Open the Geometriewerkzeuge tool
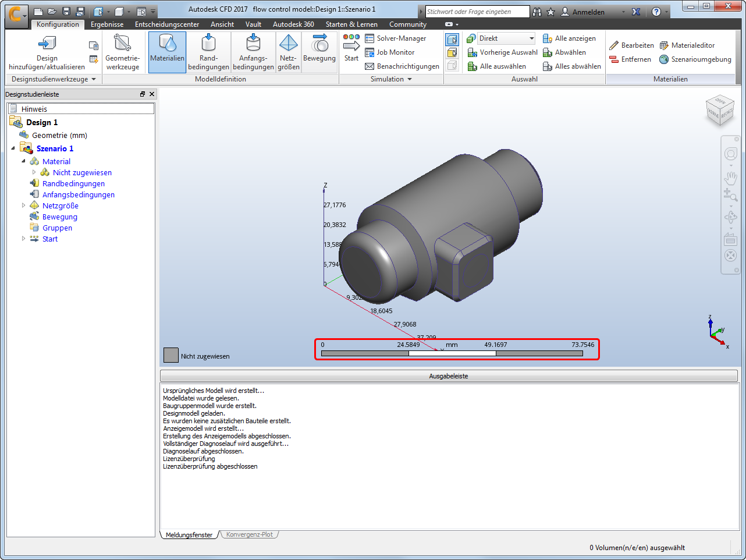 tap(123, 51)
